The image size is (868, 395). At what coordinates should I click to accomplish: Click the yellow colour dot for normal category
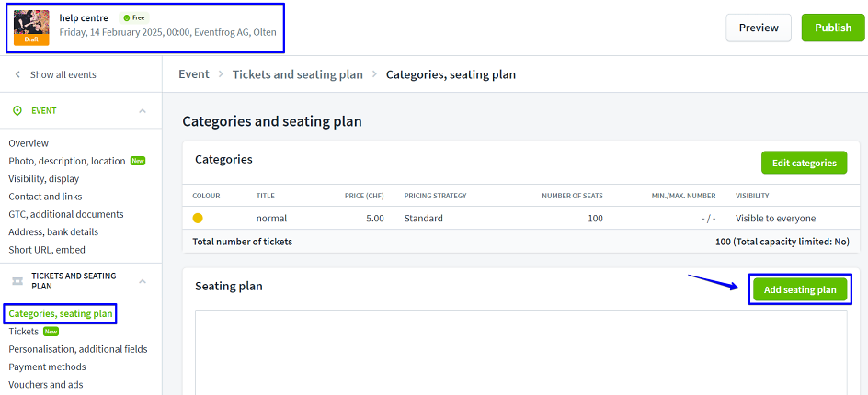click(198, 219)
